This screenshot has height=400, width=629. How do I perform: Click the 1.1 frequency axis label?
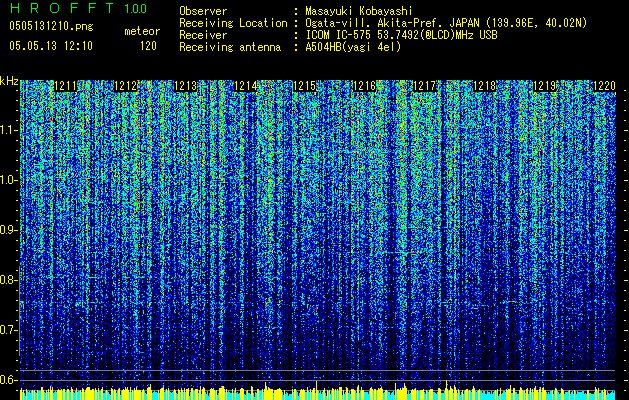point(8,130)
